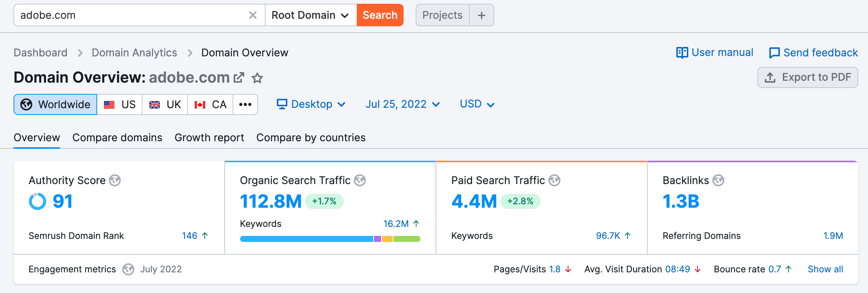868x293 pixels.
Task: Click the orange Search button
Action: point(380,15)
